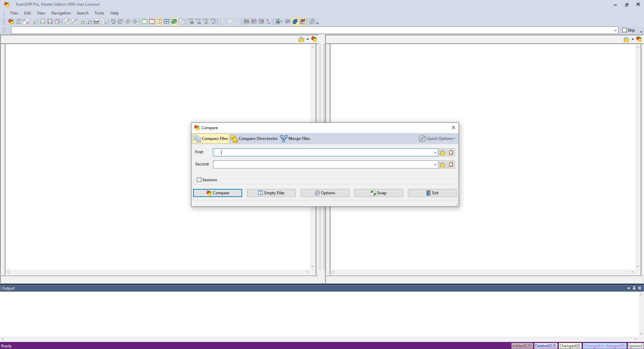Click the first filter funnel icon
The width and height of the screenshot is (644, 349).
pyautogui.click(x=191, y=22)
